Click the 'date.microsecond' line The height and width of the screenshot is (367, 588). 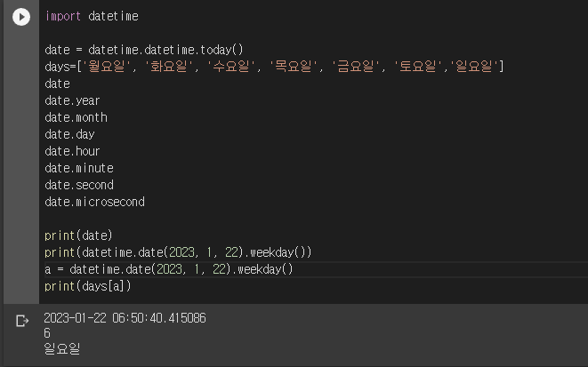[x=94, y=202]
